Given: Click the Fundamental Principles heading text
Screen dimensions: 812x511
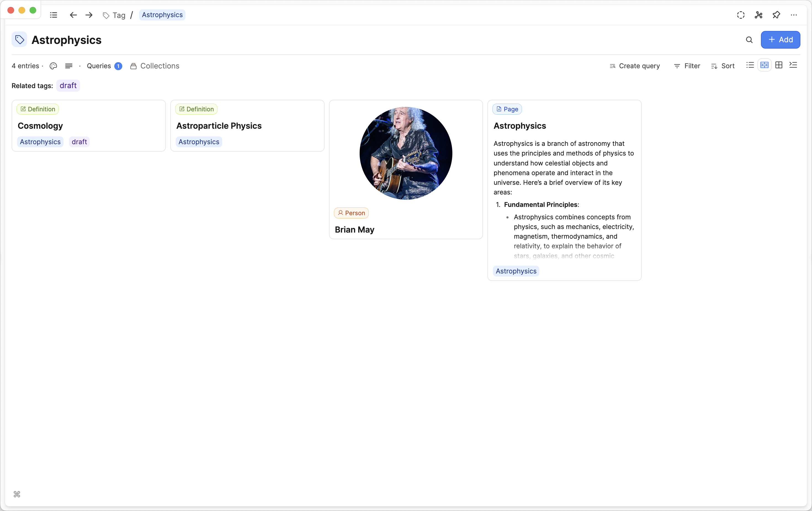Looking at the screenshot, I should click(541, 205).
